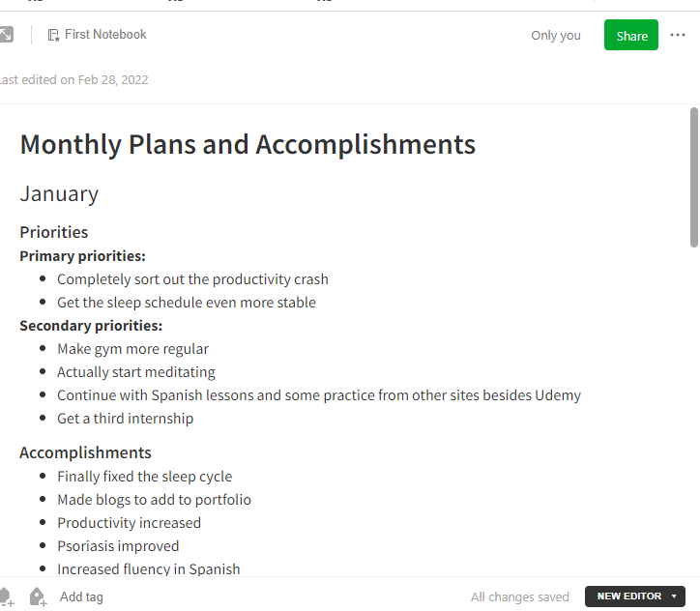
Task: Click the green Share button
Action: point(630,35)
